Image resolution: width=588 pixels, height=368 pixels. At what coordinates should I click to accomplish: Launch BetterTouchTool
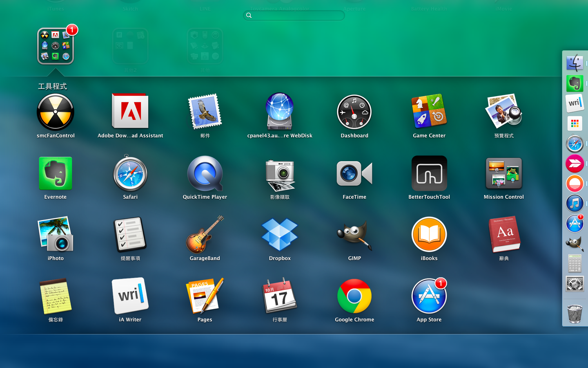click(429, 174)
